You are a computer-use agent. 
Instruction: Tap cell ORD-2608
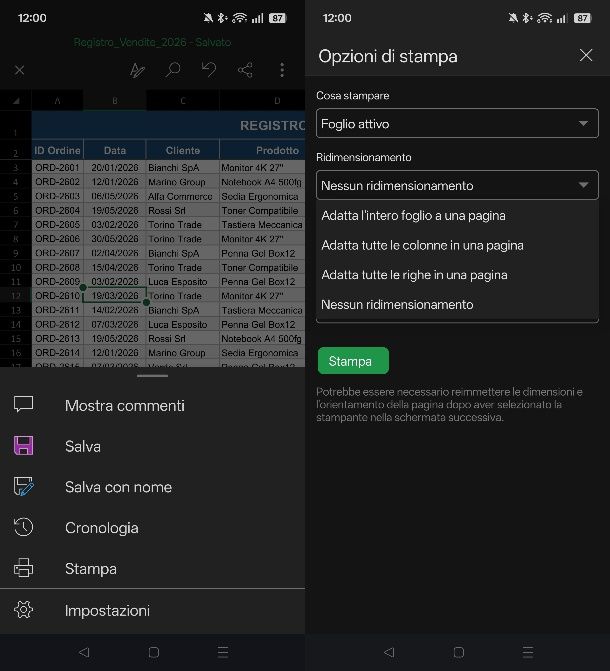57,267
